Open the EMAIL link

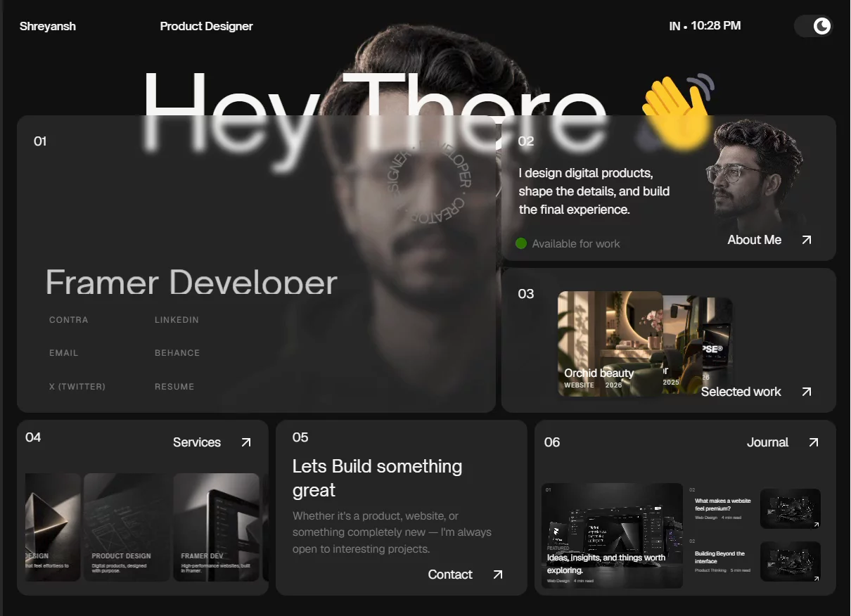pyautogui.click(x=63, y=353)
